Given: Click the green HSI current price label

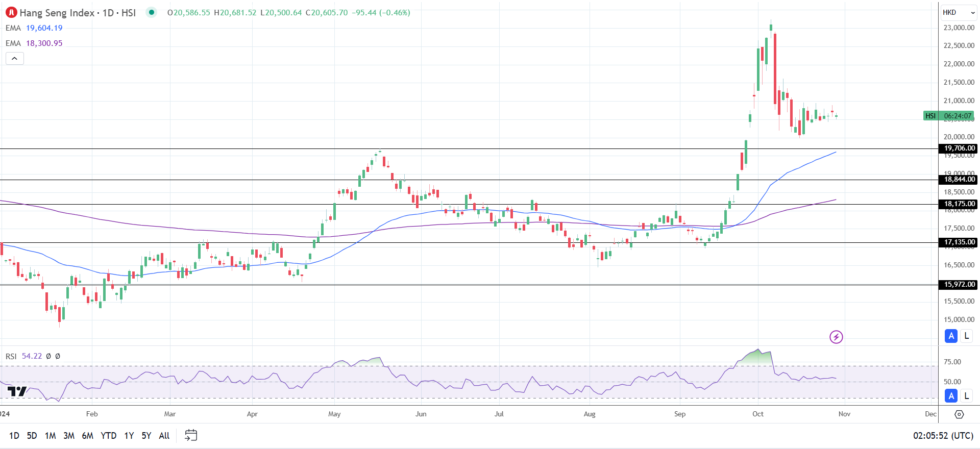Looking at the screenshot, I should pyautogui.click(x=949, y=116).
